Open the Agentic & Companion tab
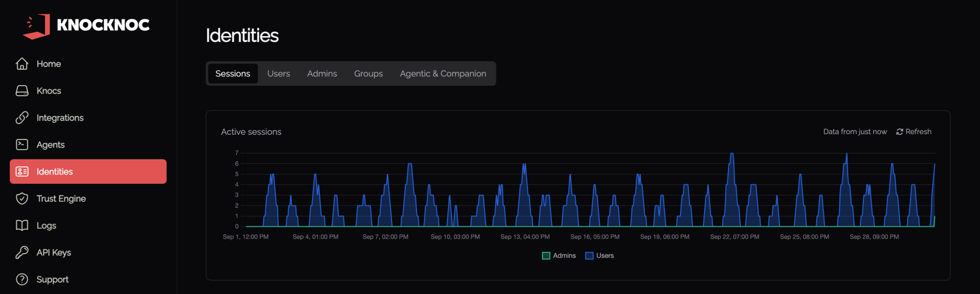The height and width of the screenshot is (294, 980). point(443,73)
